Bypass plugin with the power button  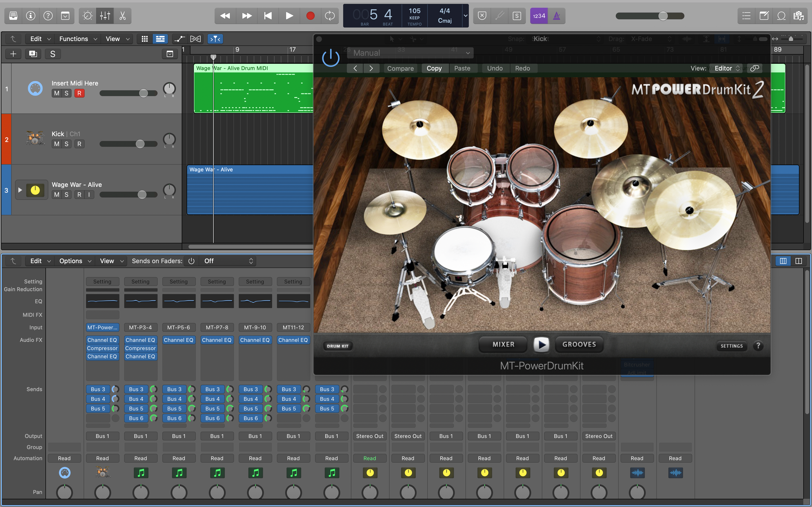331,58
